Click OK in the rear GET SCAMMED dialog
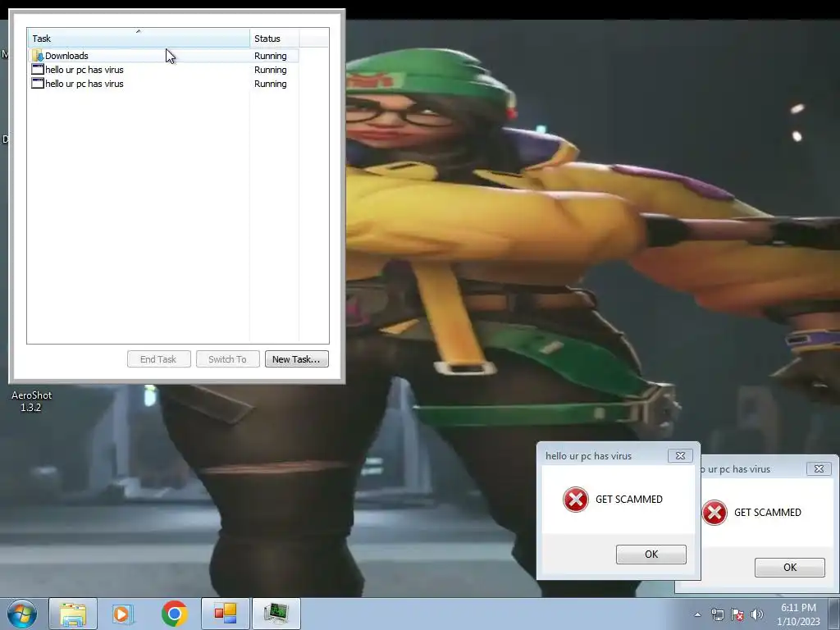Screen dimensions: 840x630 point(790,568)
